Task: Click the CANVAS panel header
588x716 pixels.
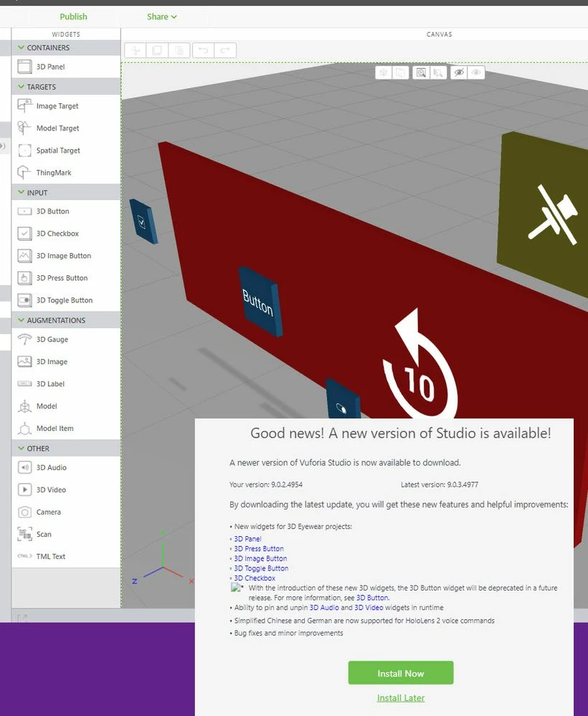Action: click(x=439, y=34)
